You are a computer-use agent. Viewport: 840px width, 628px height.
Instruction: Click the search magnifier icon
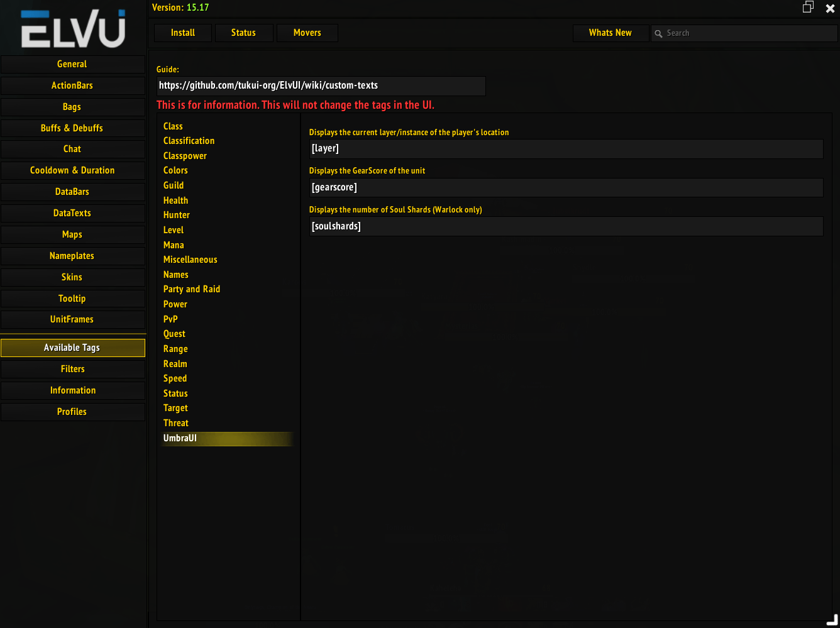click(658, 33)
